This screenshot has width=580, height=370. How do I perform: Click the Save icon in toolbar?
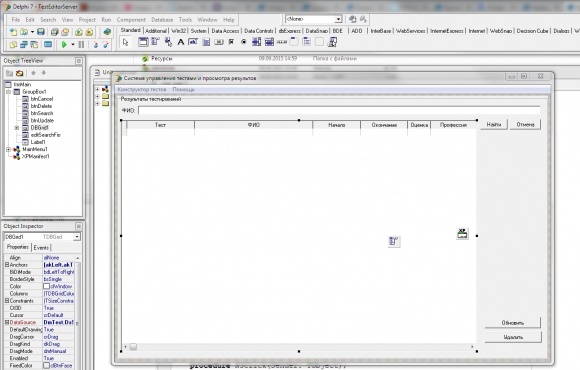pos(41,32)
